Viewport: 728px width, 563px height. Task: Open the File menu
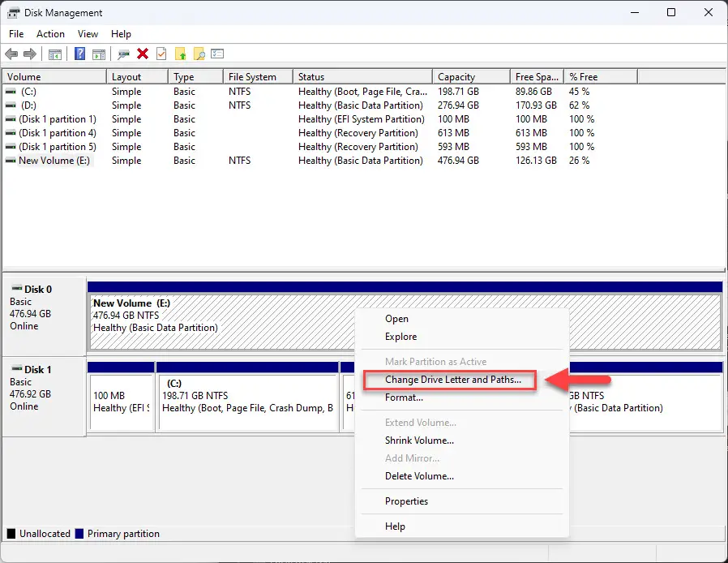tap(16, 34)
